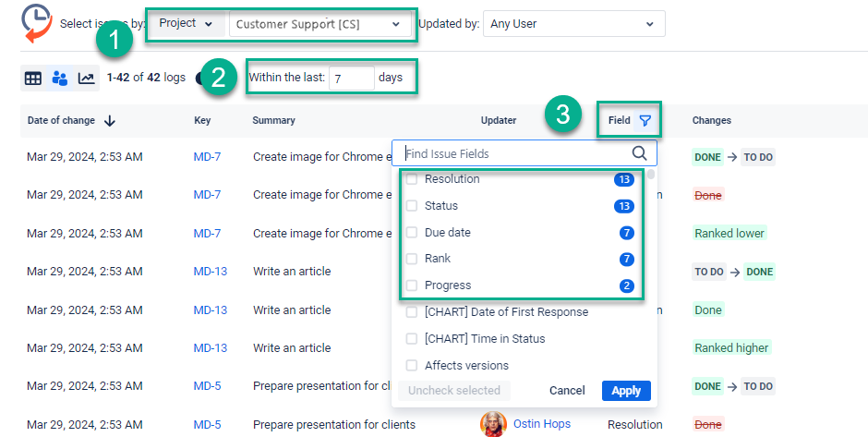Switch to the table grid view
Image resolution: width=868 pixels, height=437 pixels.
point(33,79)
